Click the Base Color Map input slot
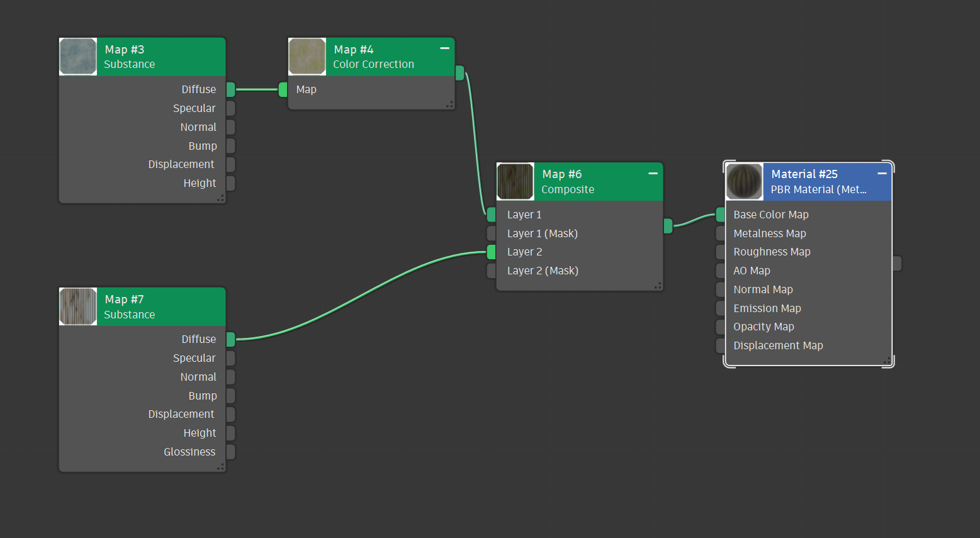The image size is (980, 538). (x=720, y=214)
